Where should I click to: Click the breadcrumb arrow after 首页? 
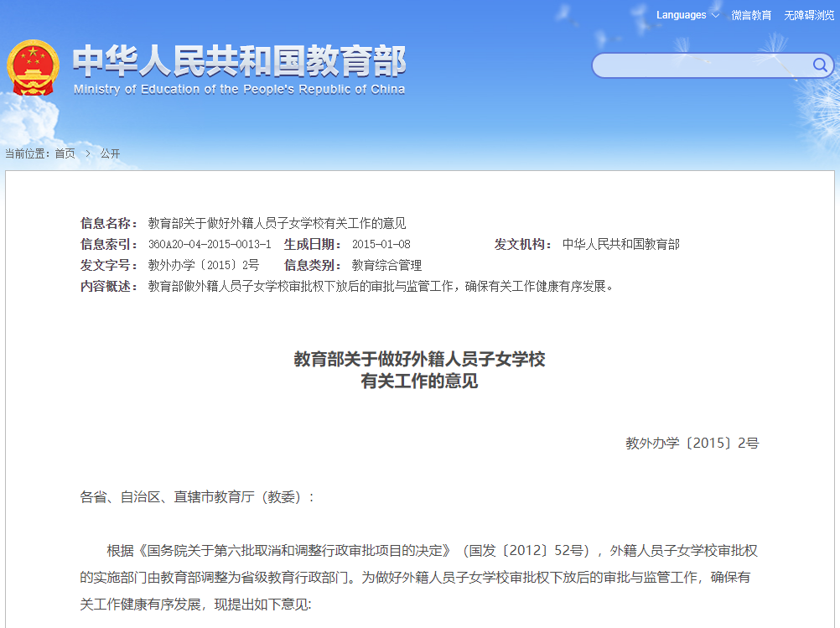[x=87, y=153]
